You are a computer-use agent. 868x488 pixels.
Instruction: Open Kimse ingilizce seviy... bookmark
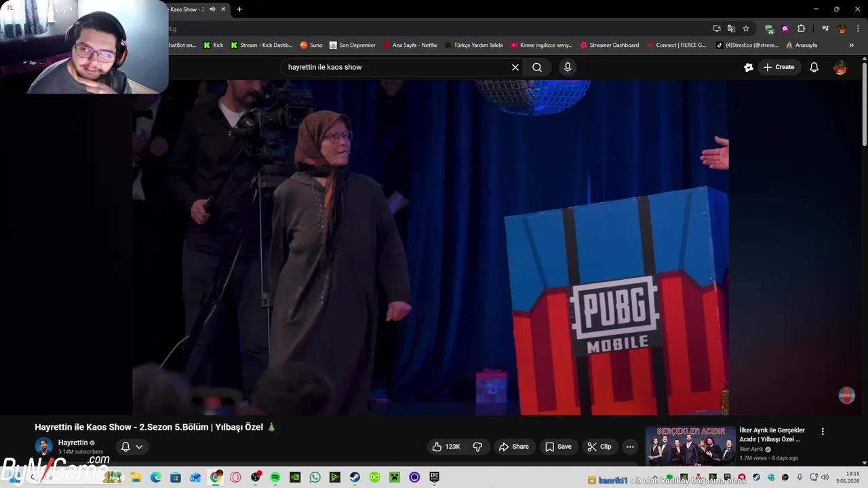pos(542,45)
